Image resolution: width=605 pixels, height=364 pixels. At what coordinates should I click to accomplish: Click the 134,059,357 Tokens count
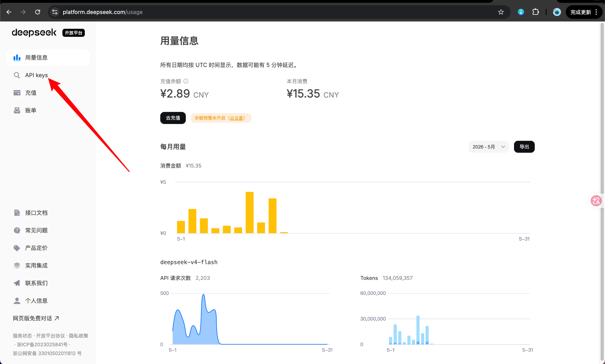click(x=397, y=278)
